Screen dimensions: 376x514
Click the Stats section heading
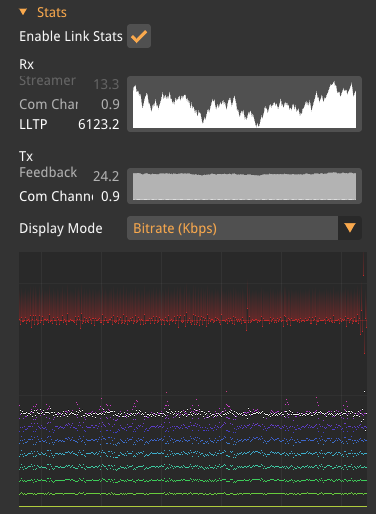[52, 12]
